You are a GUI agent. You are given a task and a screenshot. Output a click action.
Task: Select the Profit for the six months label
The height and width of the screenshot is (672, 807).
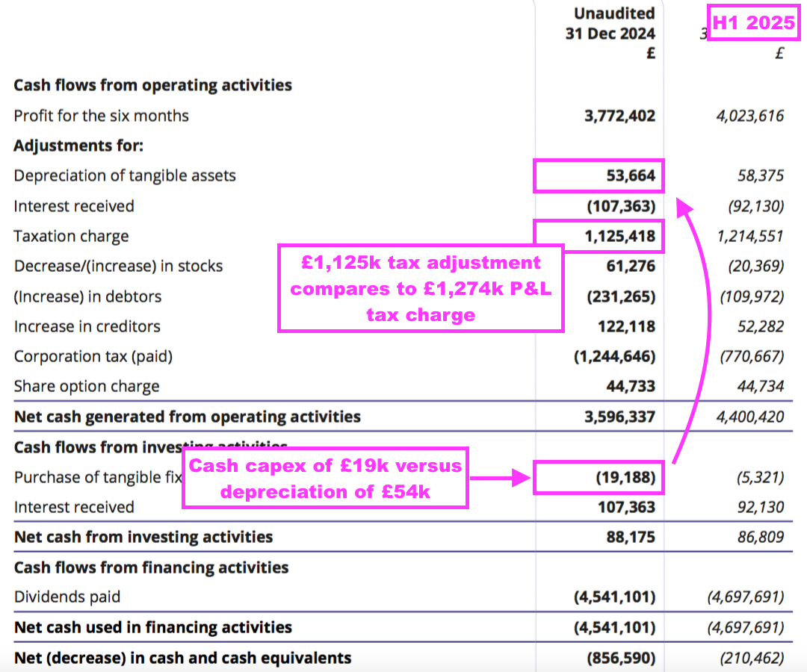(101, 116)
